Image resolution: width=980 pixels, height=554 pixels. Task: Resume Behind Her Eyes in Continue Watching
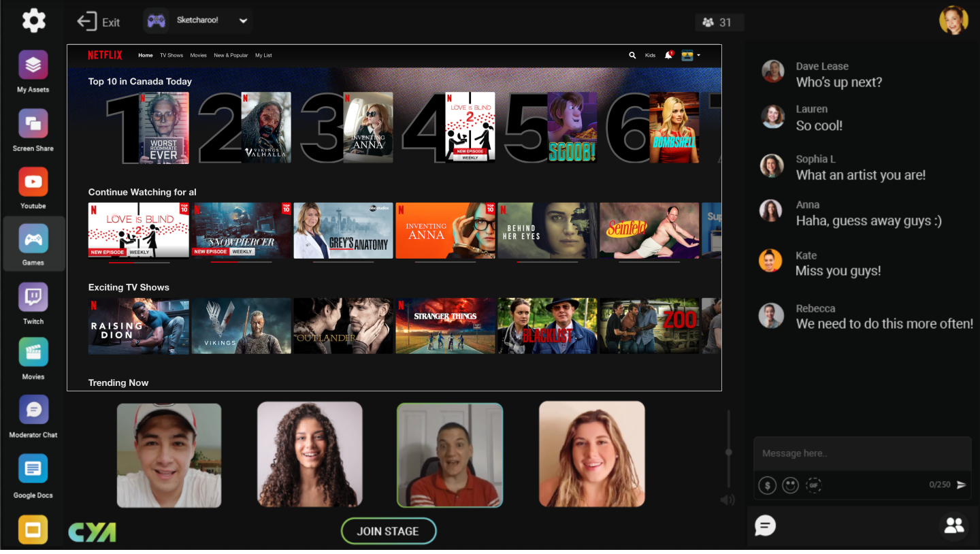click(548, 230)
